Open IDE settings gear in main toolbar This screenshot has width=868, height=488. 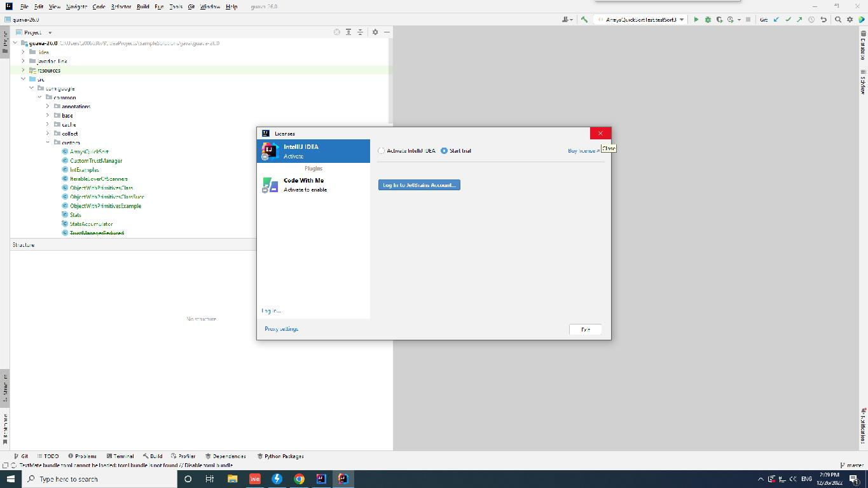(x=850, y=20)
